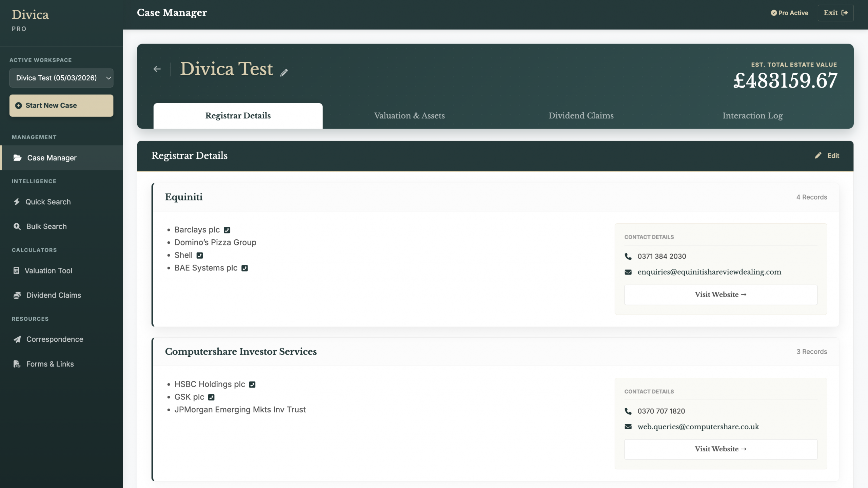
Task: Click the HSBC Holdings plc entry name
Action: point(210,384)
